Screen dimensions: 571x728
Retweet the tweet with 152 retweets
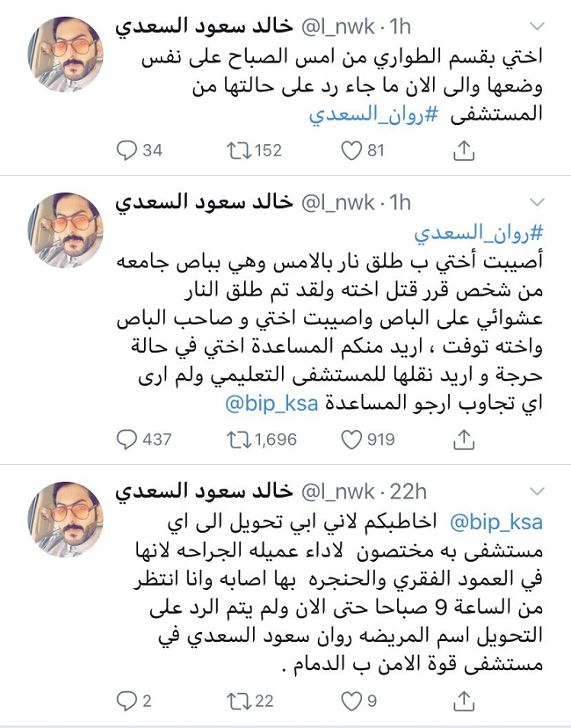(x=238, y=150)
